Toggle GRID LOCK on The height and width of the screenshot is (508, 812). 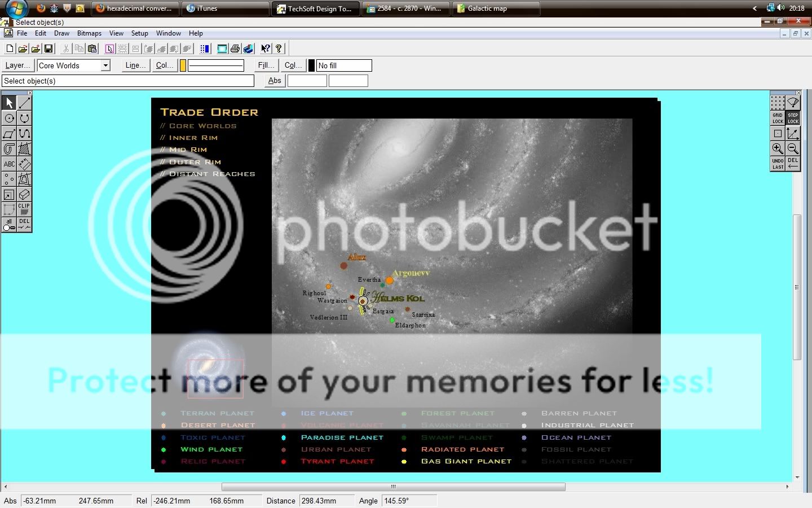[x=778, y=118]
